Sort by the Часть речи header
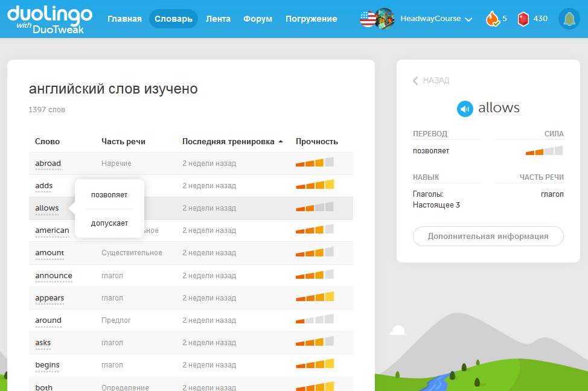 [123, 141]
